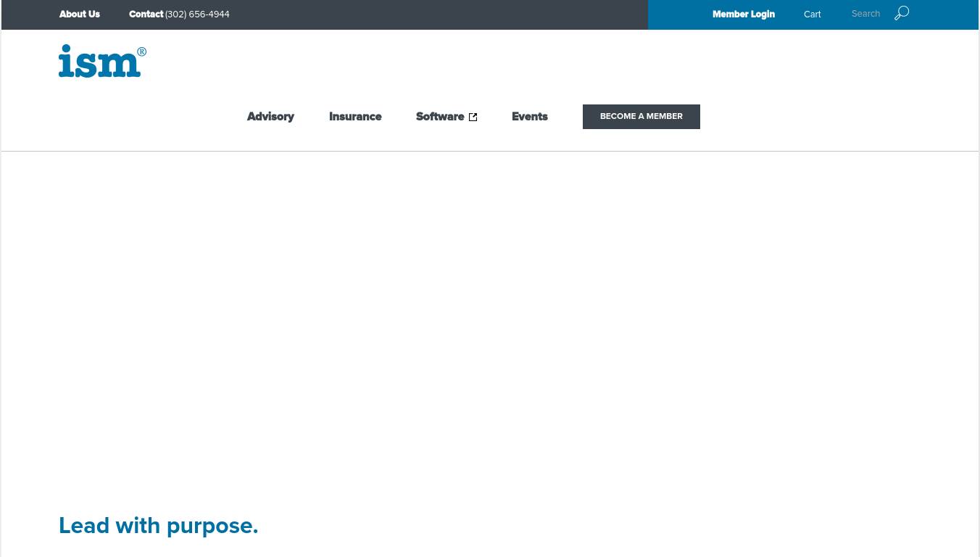Select the Software navigation item
This screenshot has width=980, height=557.
[x=439, y=117]
